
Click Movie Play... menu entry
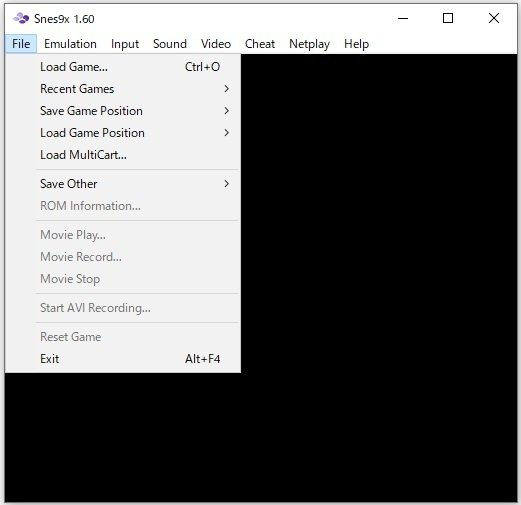[123, 235]
